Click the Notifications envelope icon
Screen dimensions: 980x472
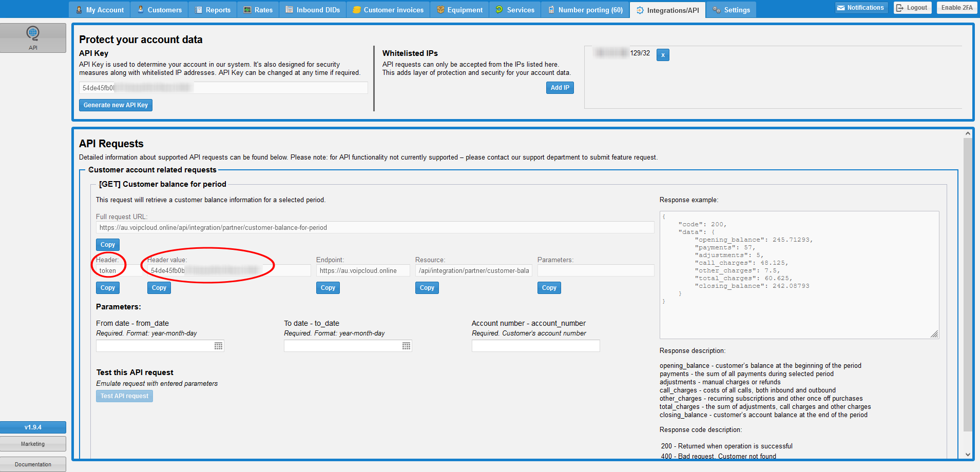(841, 8)
